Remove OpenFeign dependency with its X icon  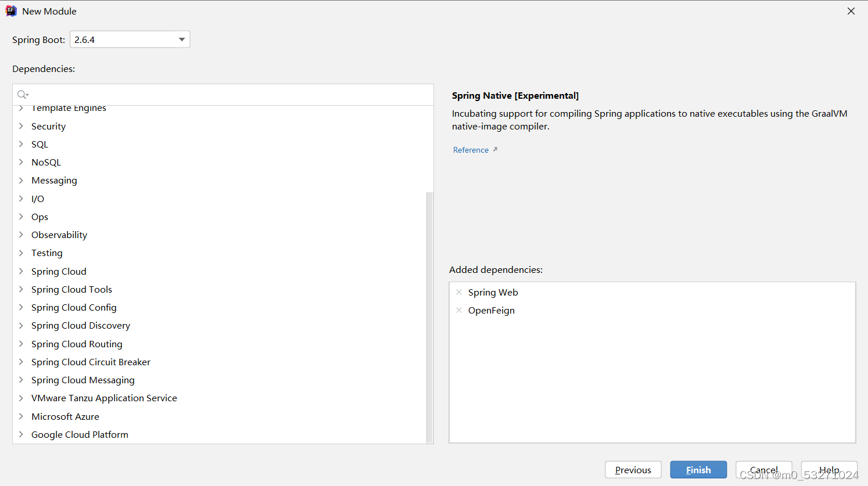coord(459,310)
